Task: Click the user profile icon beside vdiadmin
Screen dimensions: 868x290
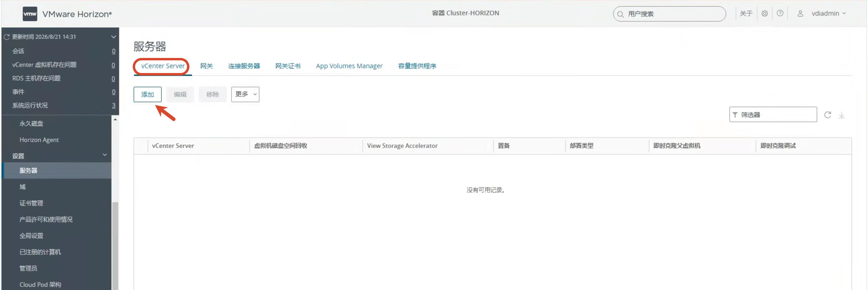Action: tap(800, 14)
